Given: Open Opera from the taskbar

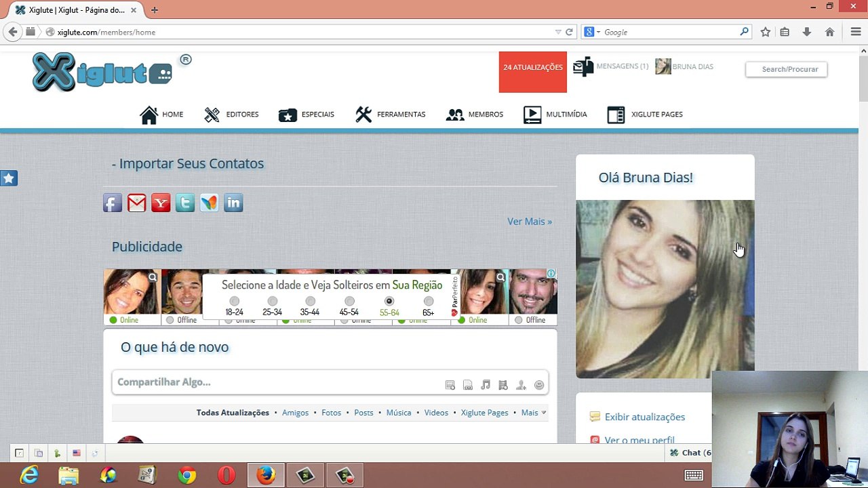Looking at the screenshot, I should pyautogui.click(x=226, y=476).
